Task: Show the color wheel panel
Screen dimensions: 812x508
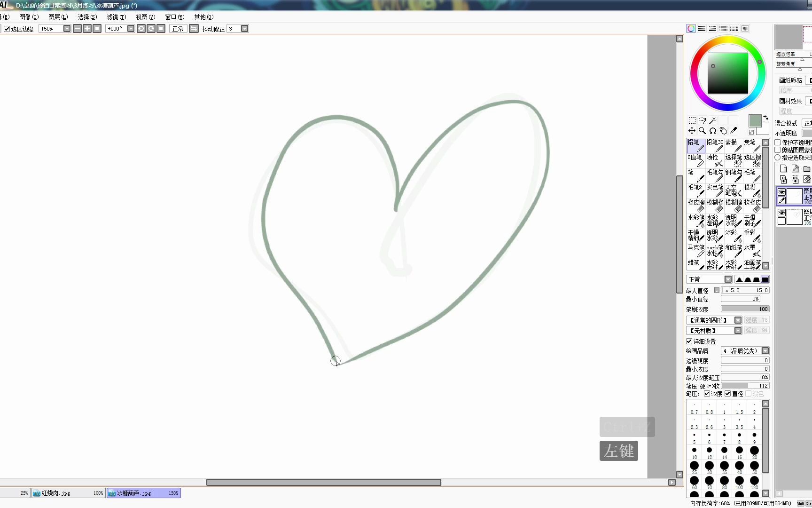Action: 691,29
